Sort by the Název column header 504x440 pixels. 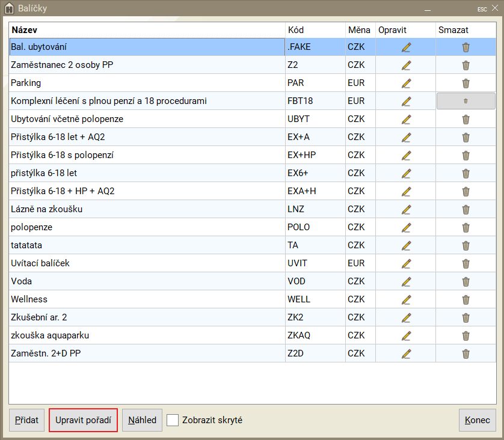(147, 29)
